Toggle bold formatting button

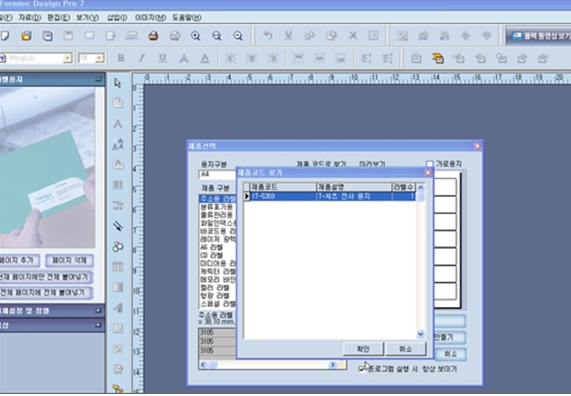click(x=121, y=58)
